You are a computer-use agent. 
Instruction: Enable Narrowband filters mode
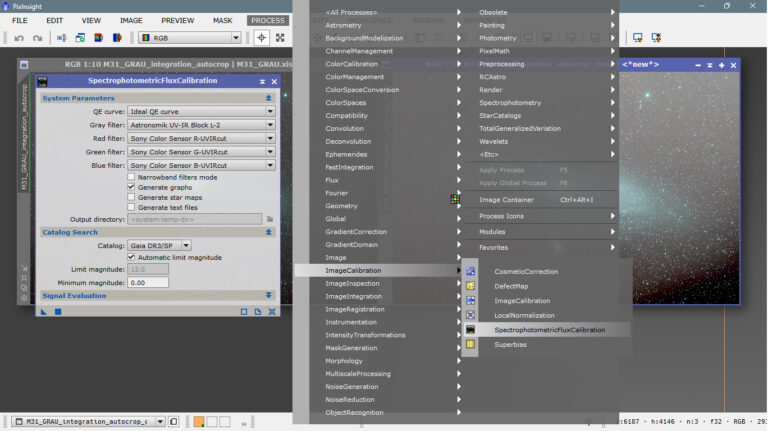coord(131,177)
